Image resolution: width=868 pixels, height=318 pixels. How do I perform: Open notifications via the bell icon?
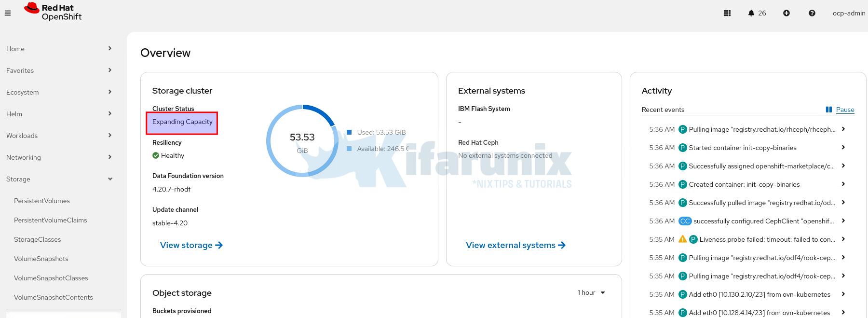click(751, 13)
